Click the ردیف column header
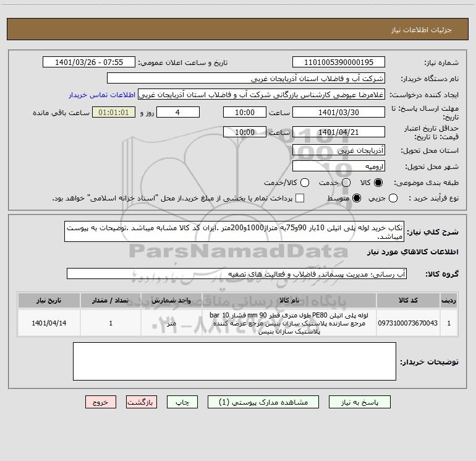This screenshot has width=476, height=461. [x=449, y=300]
